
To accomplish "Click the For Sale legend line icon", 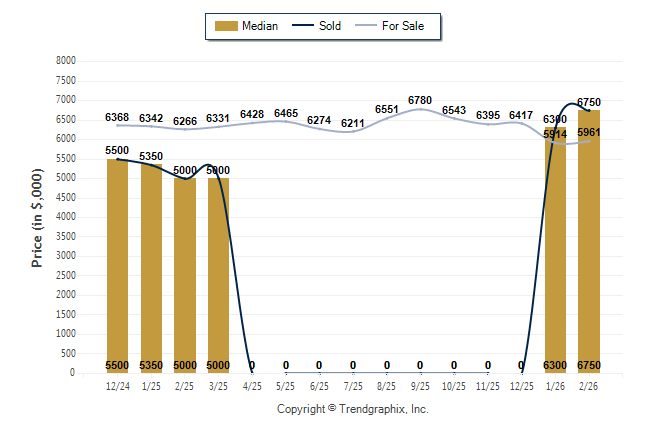I will [x=363, y=26].
